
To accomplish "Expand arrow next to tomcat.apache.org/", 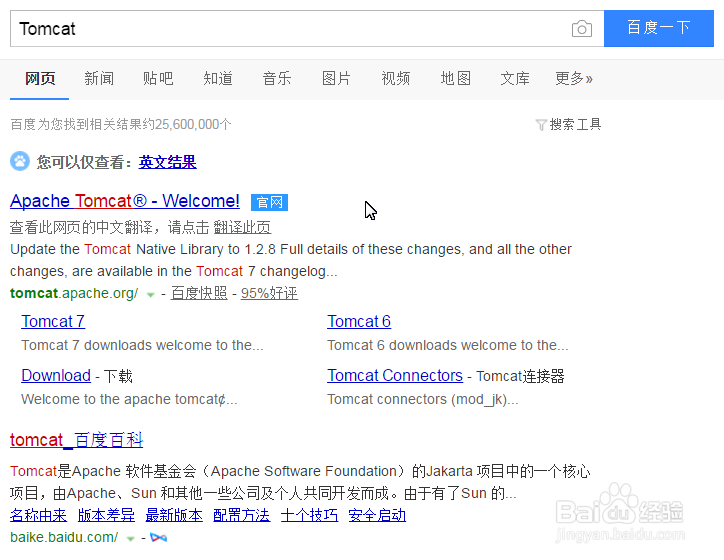I will pos(150,295).
